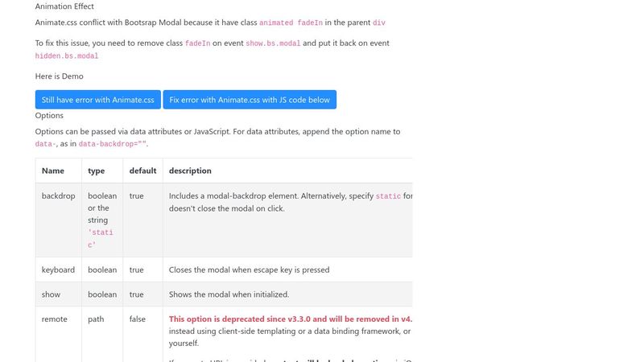Click the 'default' table column header

[x=143, y=171]
